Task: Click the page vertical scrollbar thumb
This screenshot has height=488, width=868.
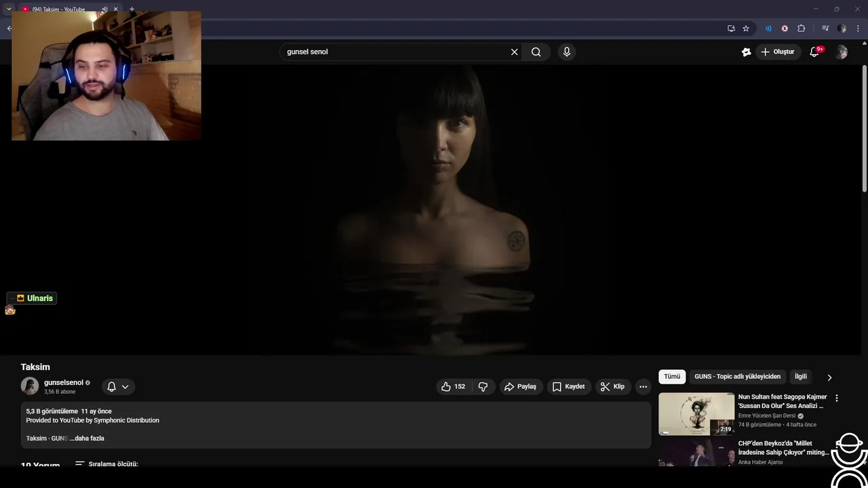Action: [864, 129]
